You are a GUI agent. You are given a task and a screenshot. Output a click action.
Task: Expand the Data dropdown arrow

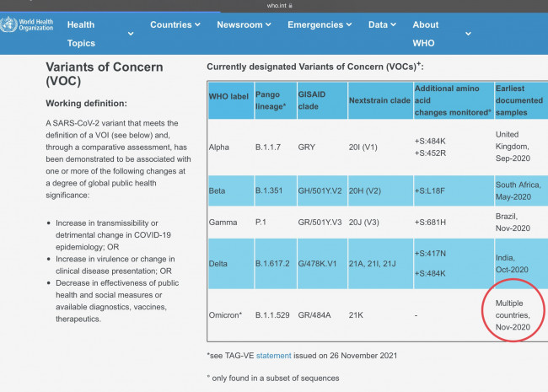393,24
